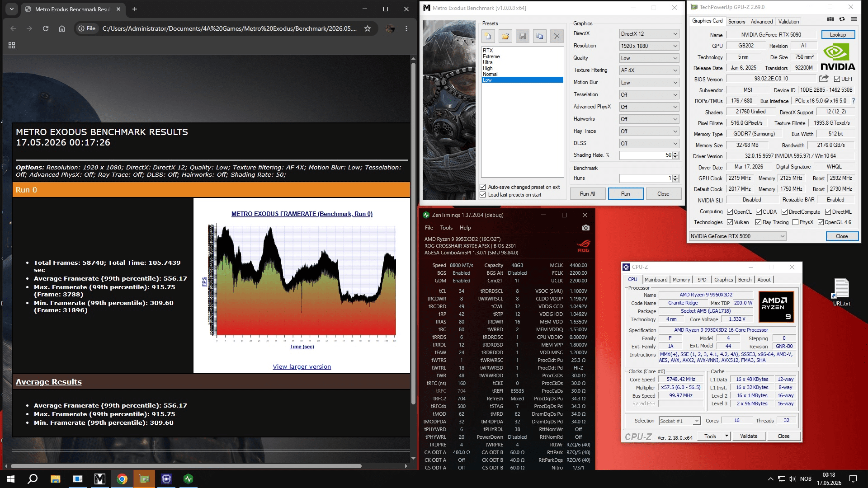This screenshot has height=488, width=868.
Task: Open the GPU-Z graphics card selector dropdown
Action: click(x=737, y=236)
